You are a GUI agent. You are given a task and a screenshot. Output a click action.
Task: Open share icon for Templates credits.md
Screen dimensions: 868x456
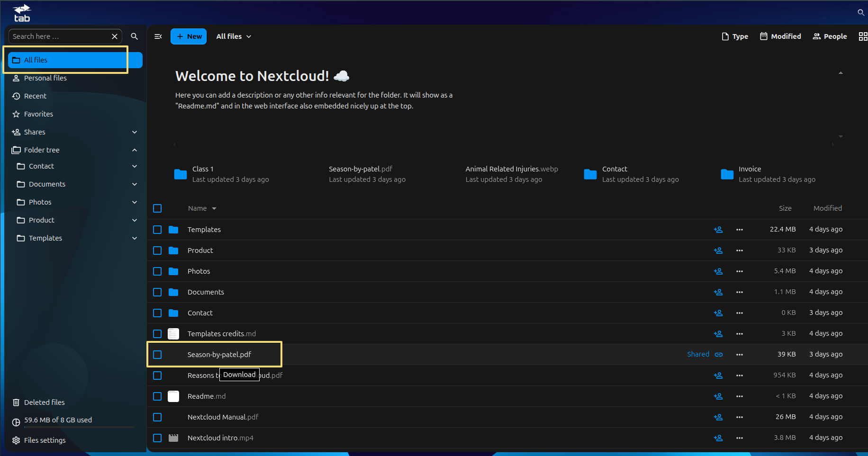click(x=718, y=334)
